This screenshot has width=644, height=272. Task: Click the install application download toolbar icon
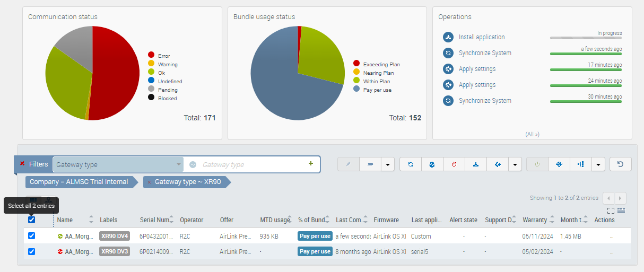tap(476, 164)
